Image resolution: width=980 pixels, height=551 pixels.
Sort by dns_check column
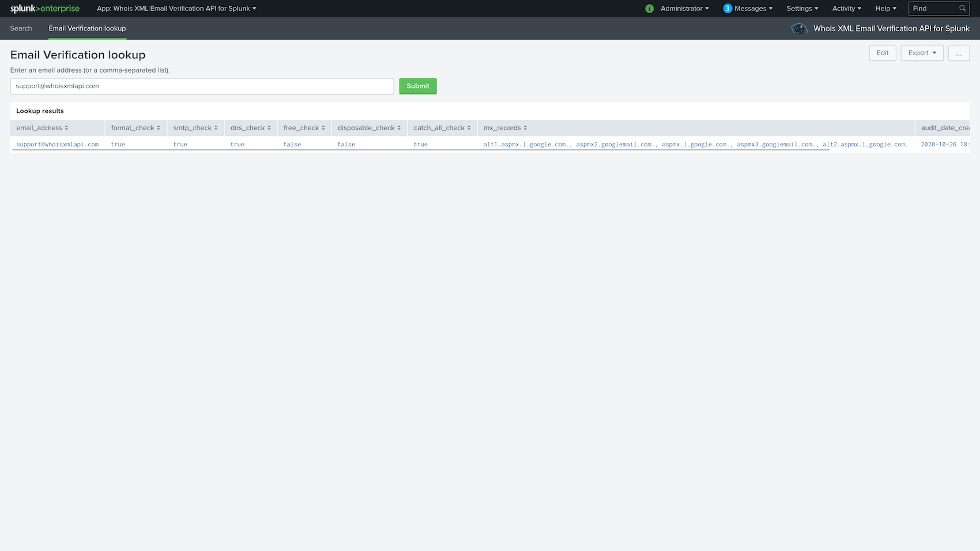251,128
